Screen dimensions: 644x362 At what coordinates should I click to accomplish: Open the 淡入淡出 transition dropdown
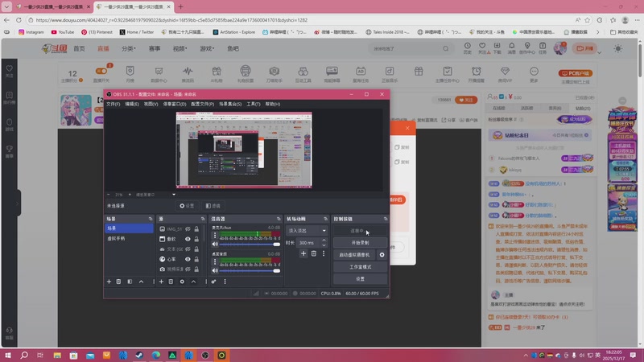pyautogui.click(x=308, y=230)
